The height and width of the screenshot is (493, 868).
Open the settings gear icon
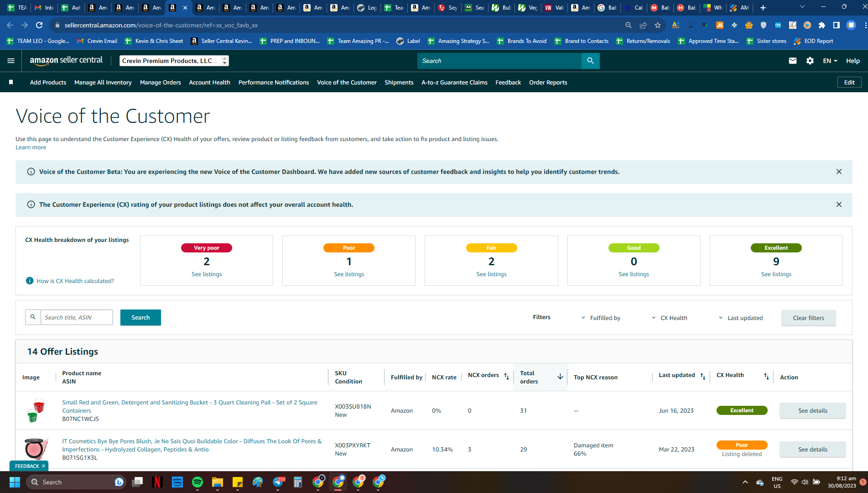click(810, 61)
